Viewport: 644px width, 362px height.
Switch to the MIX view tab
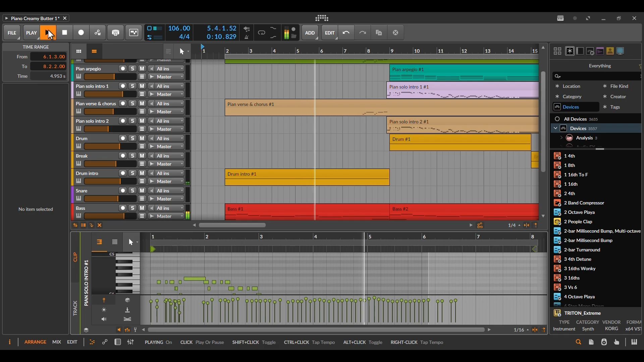click(x=56, y=342)
